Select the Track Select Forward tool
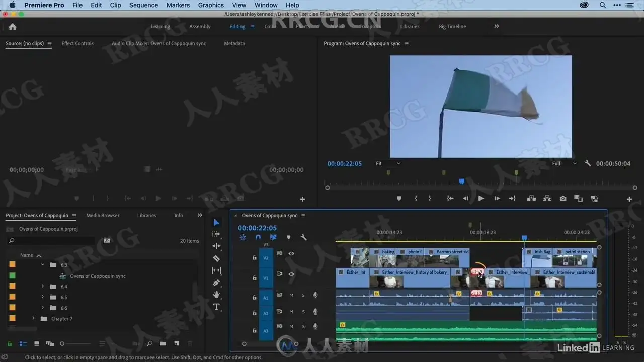 click(x=216, y=234)
